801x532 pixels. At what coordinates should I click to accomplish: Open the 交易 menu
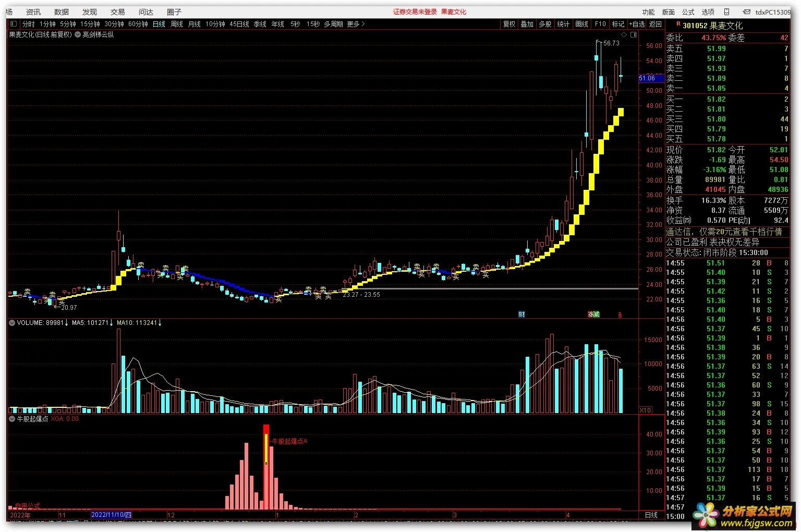tap(118, 11)
